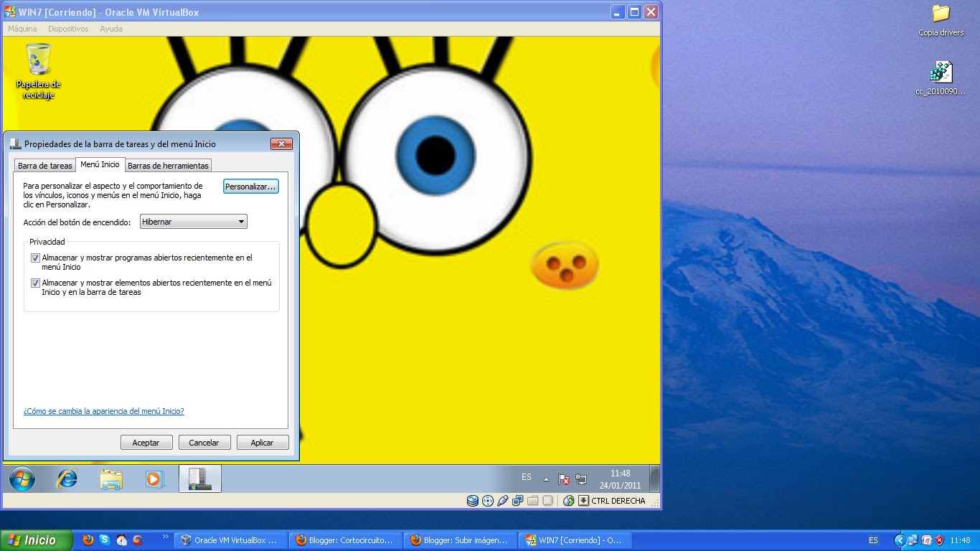Click the VirtualBox mouse integration icon

(569, 501)
